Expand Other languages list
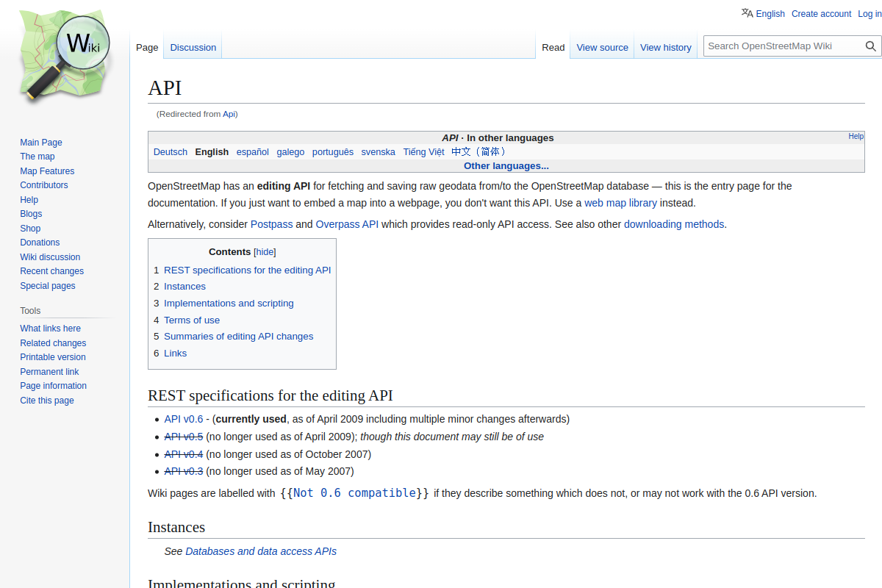The width and height of the screenshot is (882, 588). coord(506,166)
